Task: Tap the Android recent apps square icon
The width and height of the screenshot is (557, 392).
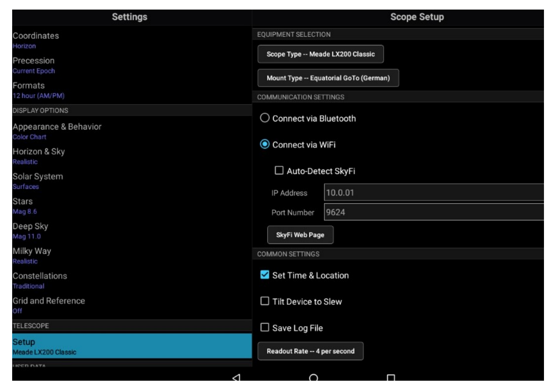Action: pos(391,378)
